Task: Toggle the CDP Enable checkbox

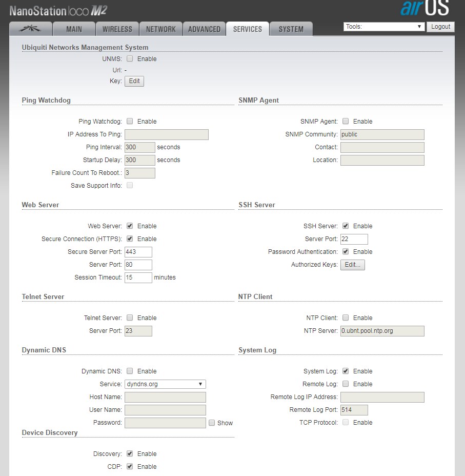Action: point(130,466)
